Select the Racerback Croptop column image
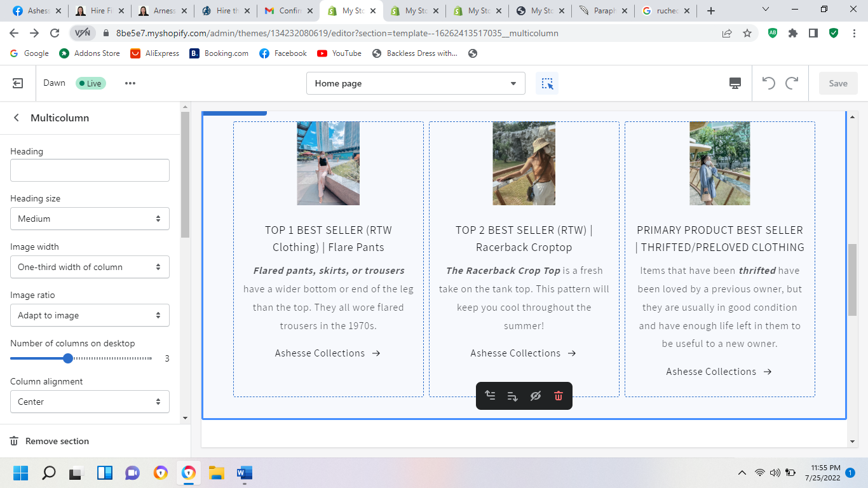The image size is (868, 488). (524, 163)
